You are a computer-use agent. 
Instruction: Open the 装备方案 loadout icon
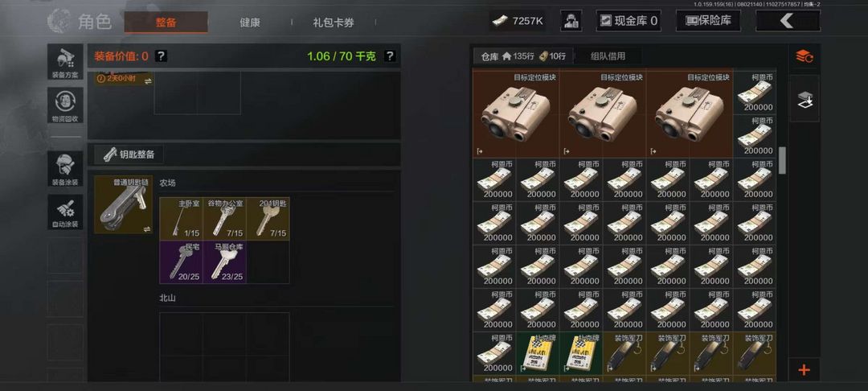pyautogui.click(x=65, y=61)
